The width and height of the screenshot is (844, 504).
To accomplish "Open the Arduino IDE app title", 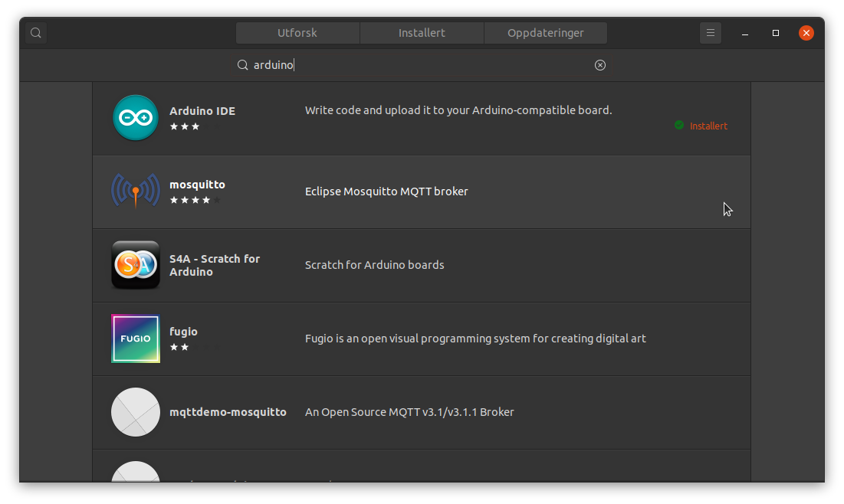I will click(x=202, y=111).
